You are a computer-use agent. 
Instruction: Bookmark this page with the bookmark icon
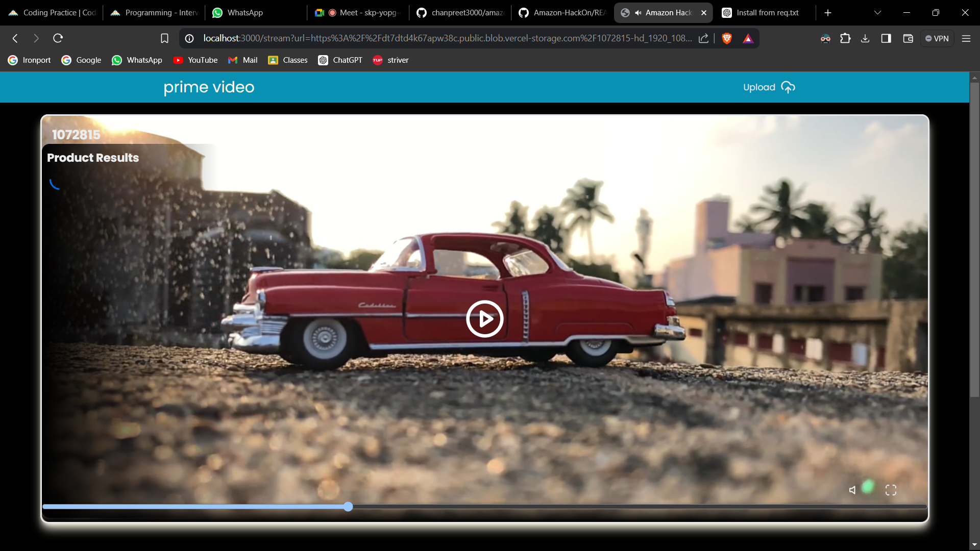[164, 38]
